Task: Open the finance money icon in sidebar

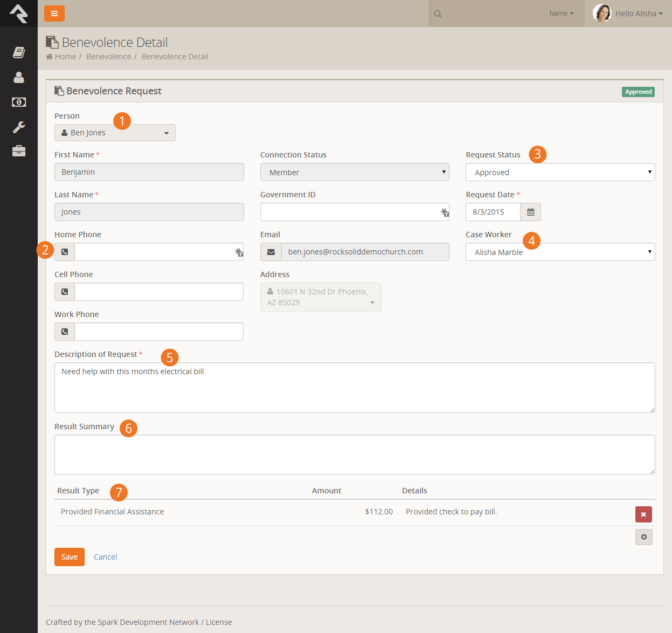Action: pos(19,102)
